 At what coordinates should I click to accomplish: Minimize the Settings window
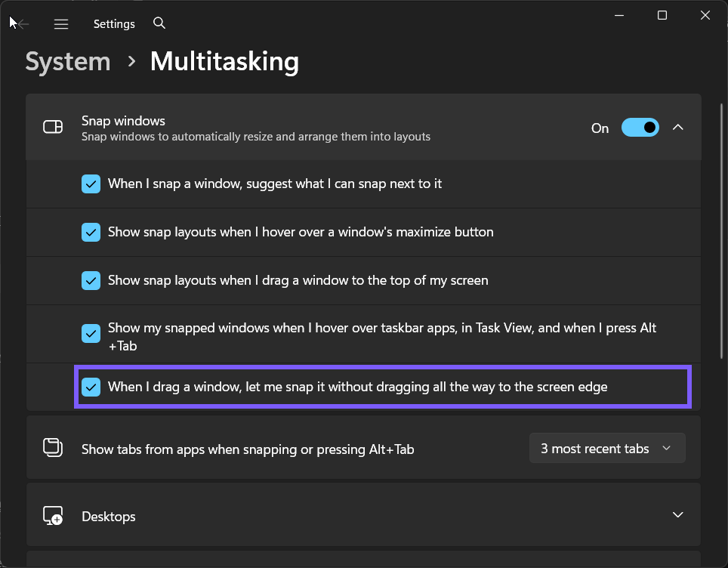pyautogui.click(x=619, y=15)
